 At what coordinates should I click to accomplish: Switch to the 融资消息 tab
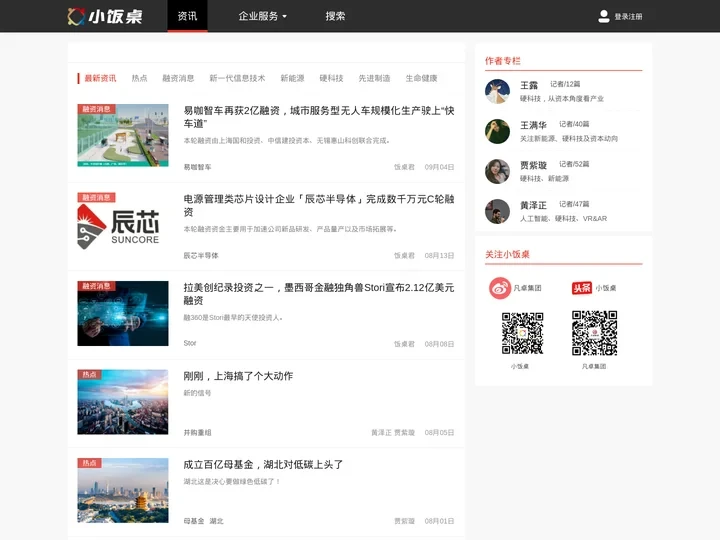coord(178,78)
